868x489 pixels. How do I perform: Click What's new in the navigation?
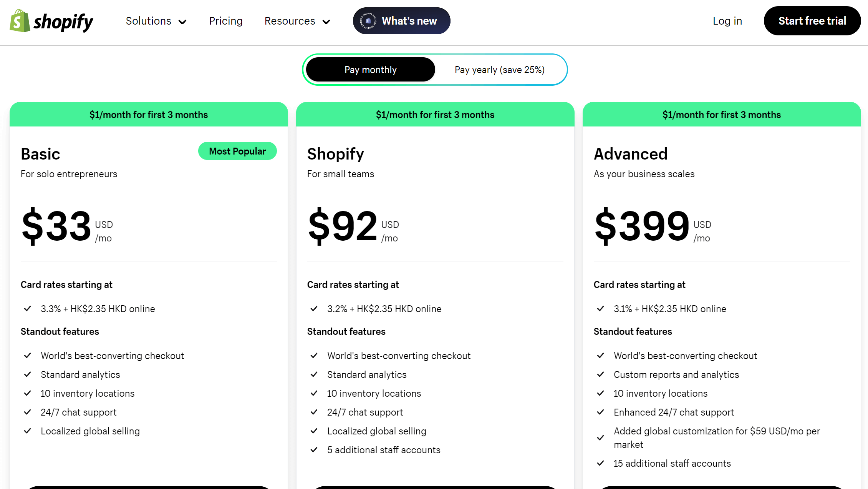coord(408,21)
